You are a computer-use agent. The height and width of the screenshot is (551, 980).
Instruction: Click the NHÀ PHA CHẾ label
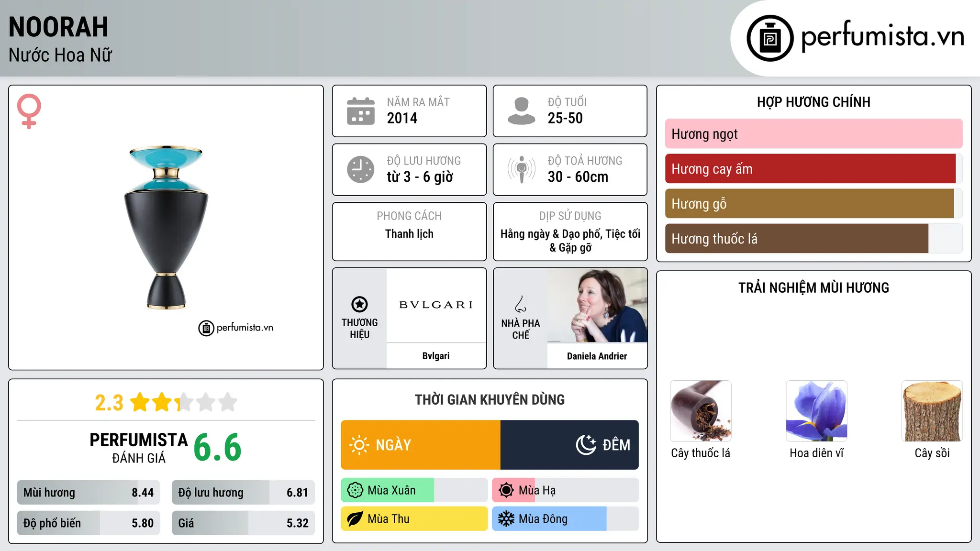[521, 330]
